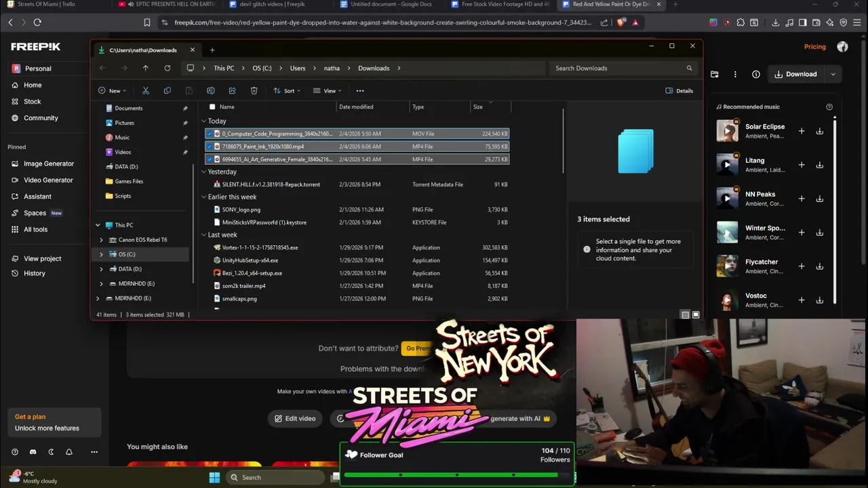This screenshot has width=868, height=488.
Task: Play the Solar Eclipse track thumbnail
Action: [727, 131]
